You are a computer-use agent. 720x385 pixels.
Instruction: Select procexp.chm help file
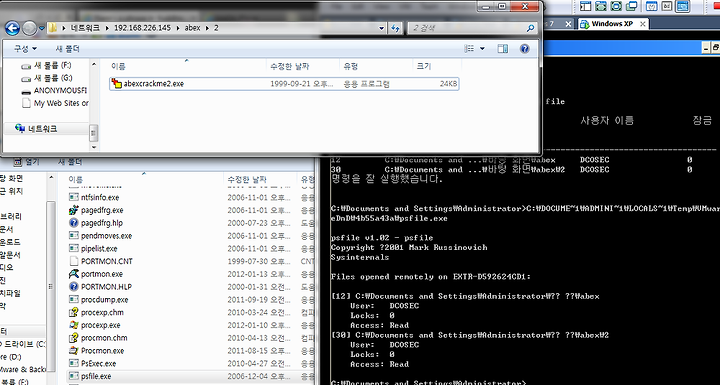point(96,312)
